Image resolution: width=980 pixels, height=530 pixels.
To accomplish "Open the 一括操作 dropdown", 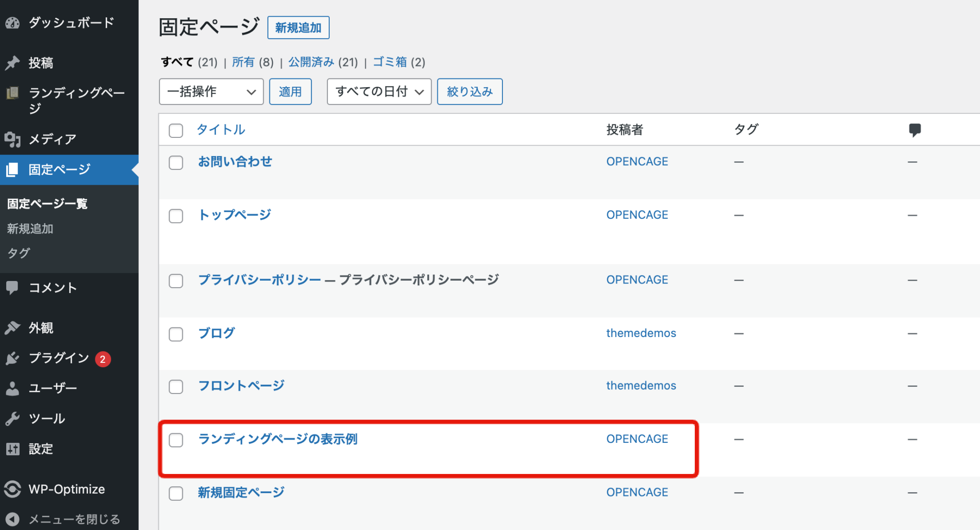I will pos(211,91).
